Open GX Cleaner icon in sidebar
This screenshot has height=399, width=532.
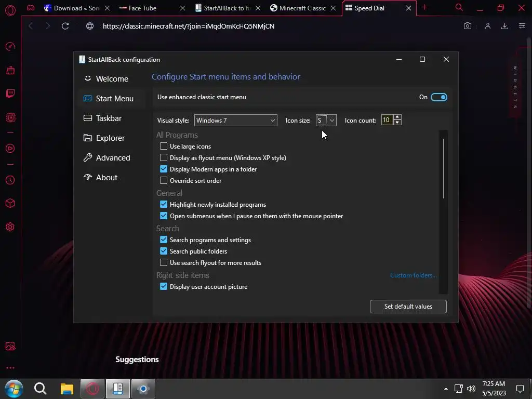pyautogui.click(x=10, y=70)
